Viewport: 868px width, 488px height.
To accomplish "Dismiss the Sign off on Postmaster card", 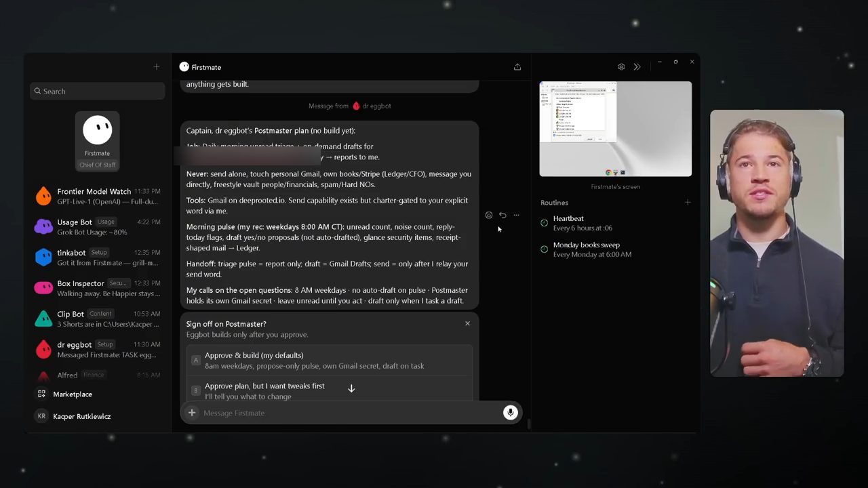I will point(467,323).
